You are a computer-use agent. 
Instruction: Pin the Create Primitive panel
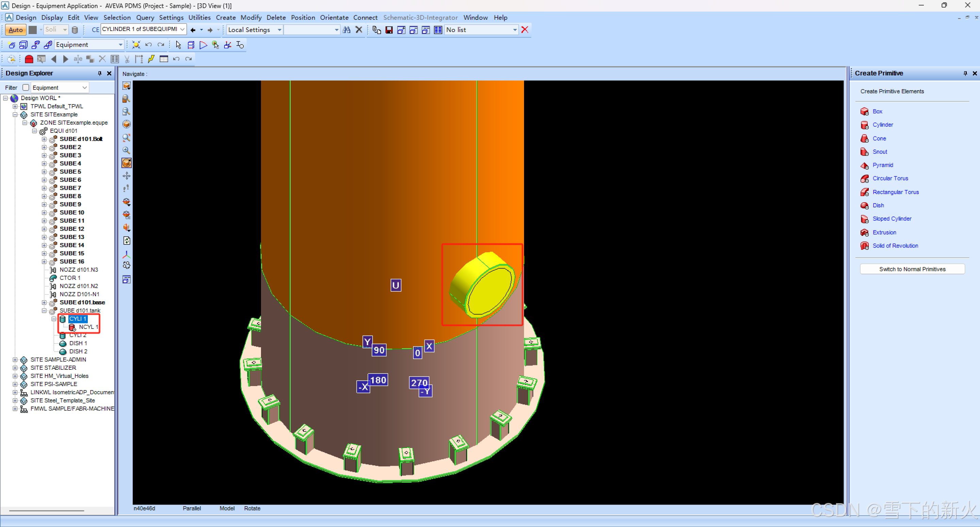coord(965,73)
